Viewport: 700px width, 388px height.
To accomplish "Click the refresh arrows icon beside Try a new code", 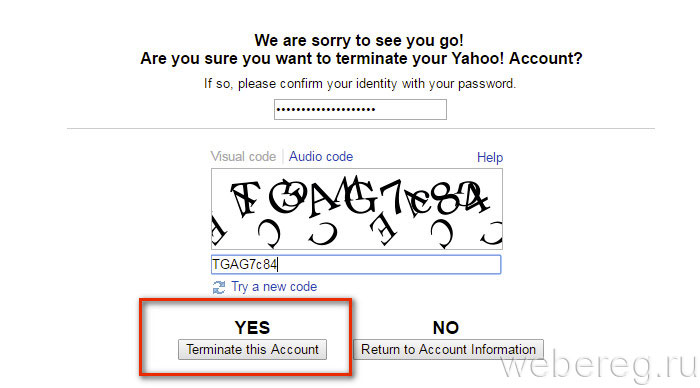I will (x=219, y=287).
